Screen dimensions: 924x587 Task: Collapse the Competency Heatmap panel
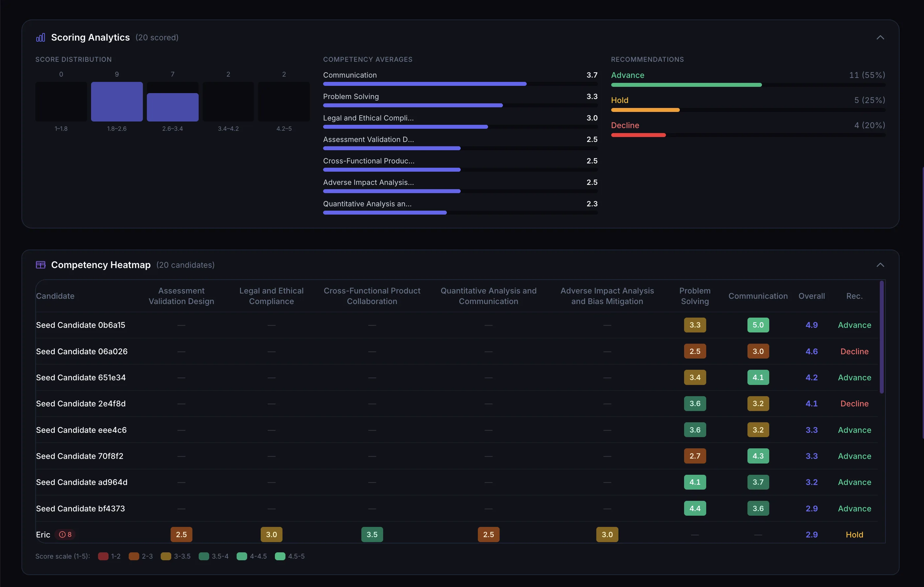pyautogui.click(x=880, y=265)
